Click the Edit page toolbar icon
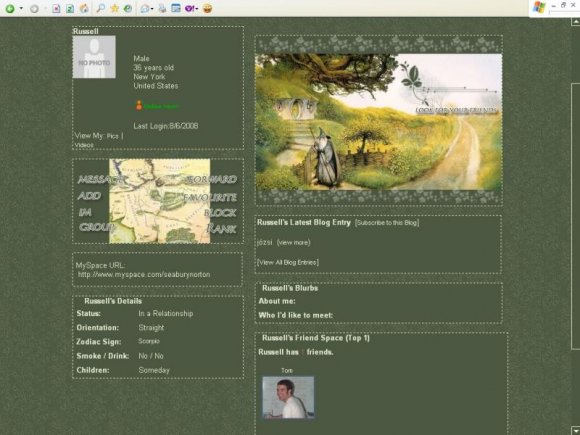 (x=176, y=8)
